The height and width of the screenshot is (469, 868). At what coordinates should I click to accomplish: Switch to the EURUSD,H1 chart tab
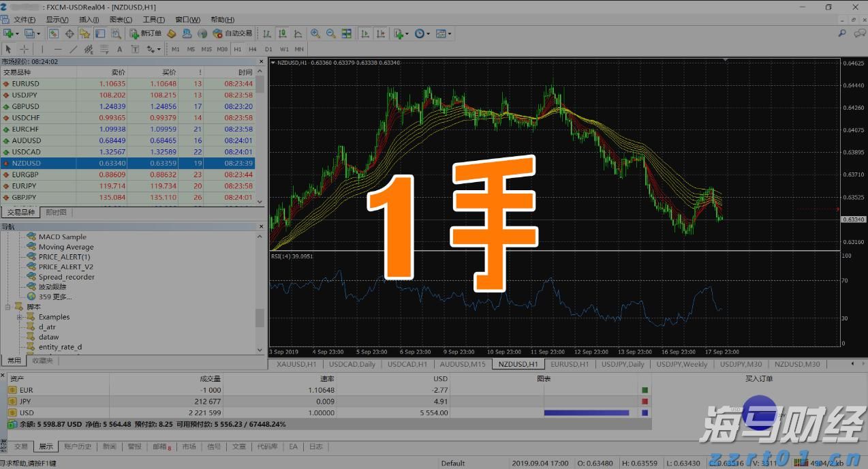pyautogui.click(x=570, y=364)
